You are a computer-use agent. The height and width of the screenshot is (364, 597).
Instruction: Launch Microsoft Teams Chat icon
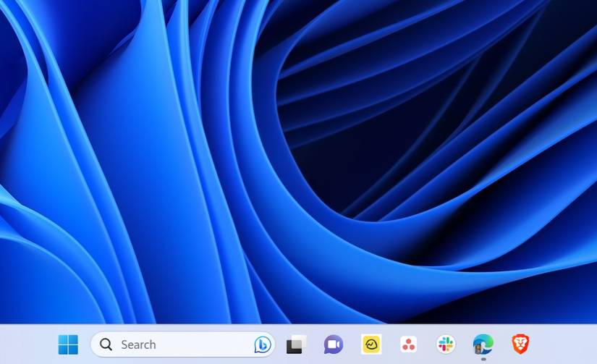point(334,344)
